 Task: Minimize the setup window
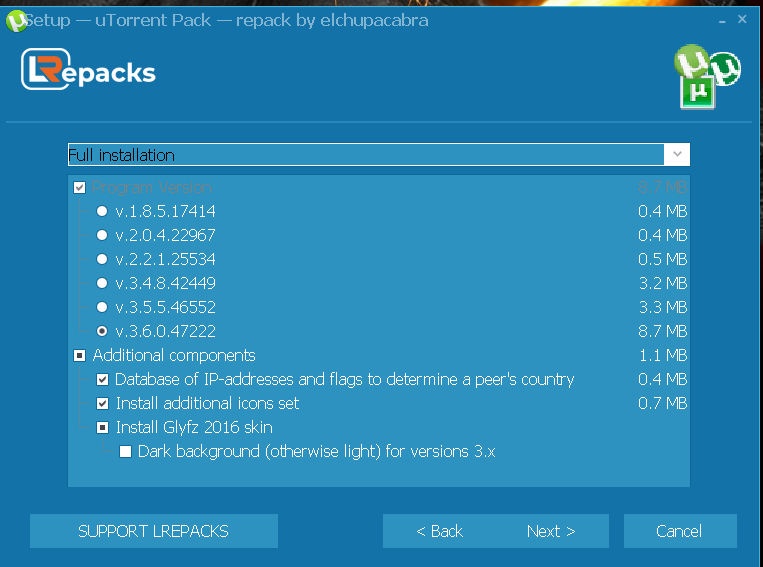click(x=722, y=20)
